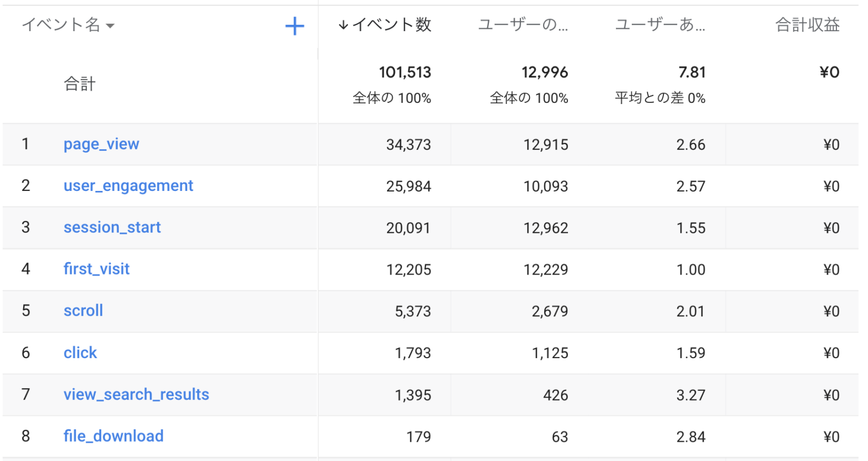This screenshot has height=461, width=868.
Task: Open the user_engagement event link
Action: pos(128,186)
